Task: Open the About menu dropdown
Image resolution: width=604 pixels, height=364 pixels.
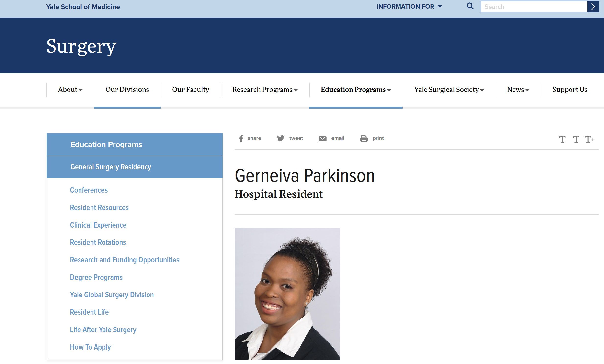Action: pyautogui.click(x=70, y=90)
